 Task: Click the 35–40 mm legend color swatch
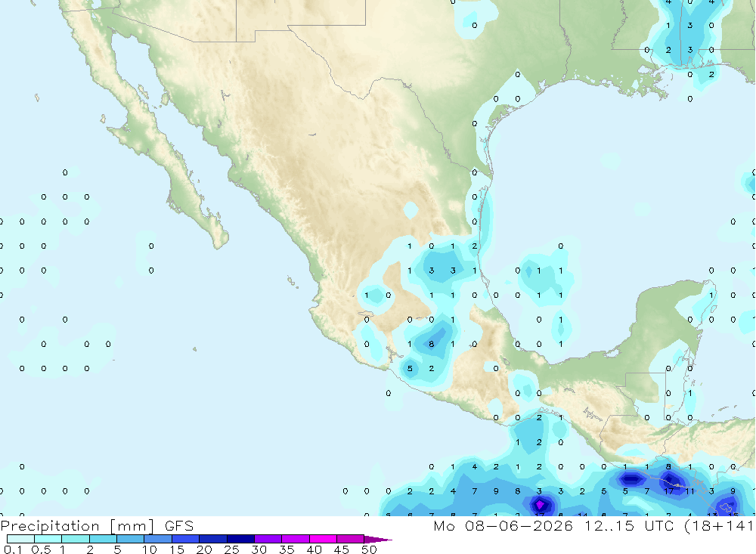296,539
